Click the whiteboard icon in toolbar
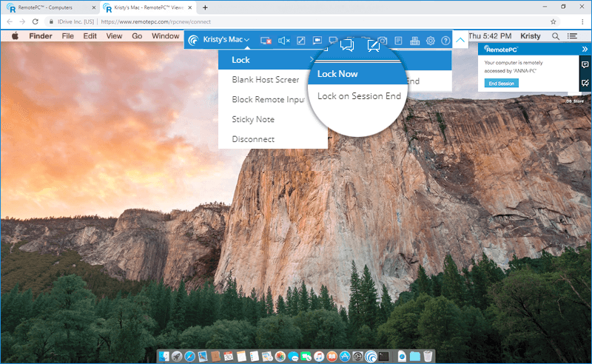Screen dimensions: 592x364 [x=374, y=44]
